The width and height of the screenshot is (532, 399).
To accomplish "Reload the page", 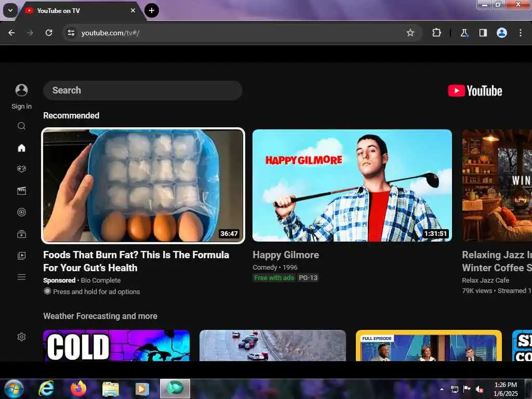I will pos(49,33).
